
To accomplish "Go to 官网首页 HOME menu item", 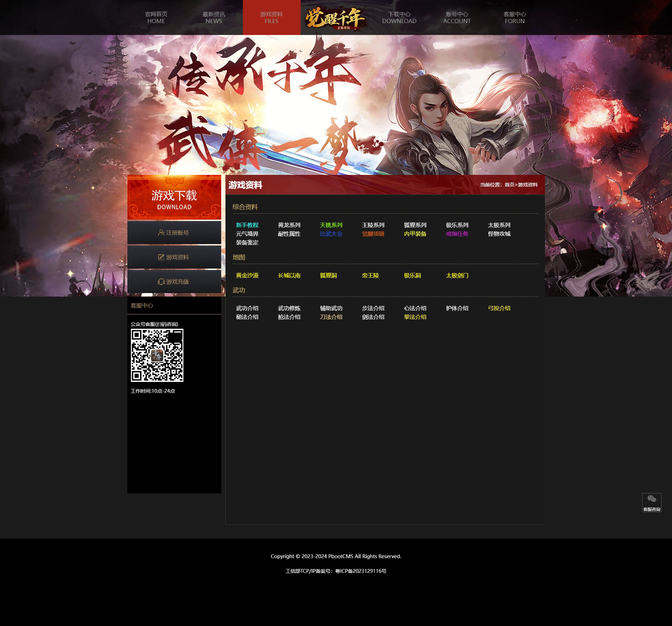I will 156,17.
